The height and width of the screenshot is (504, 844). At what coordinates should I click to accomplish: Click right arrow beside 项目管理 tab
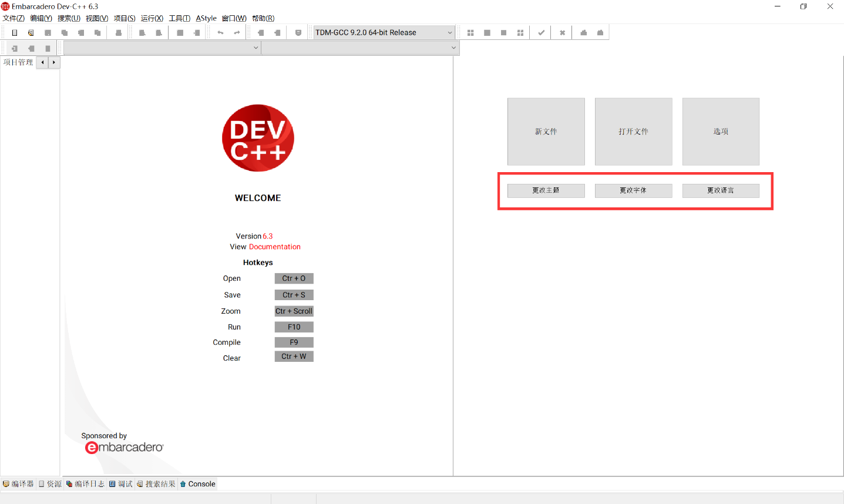(x=54, y=62)
